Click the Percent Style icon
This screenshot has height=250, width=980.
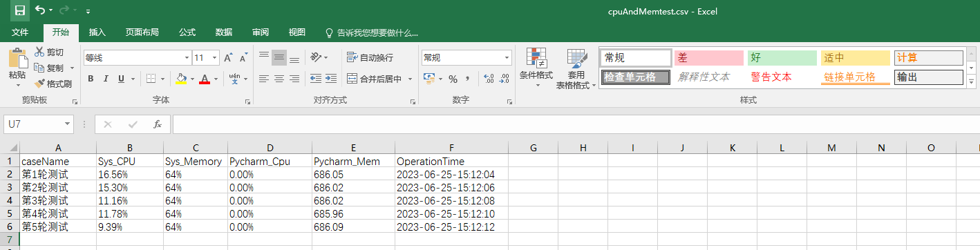[x=453, y=79]
